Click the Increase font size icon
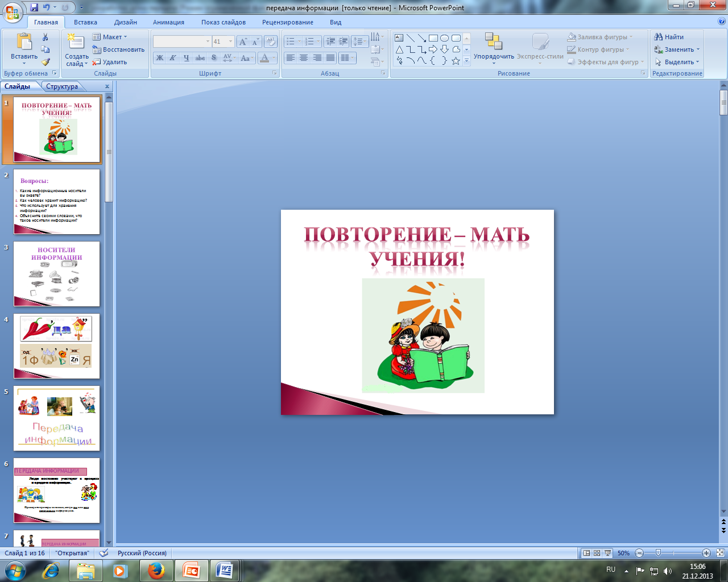Viewport: 728px width, 582px height. tap(243, 41)
